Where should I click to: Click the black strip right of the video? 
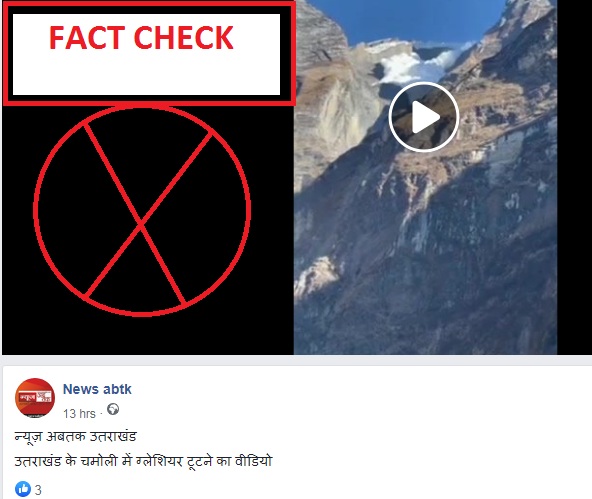point(574,177)
